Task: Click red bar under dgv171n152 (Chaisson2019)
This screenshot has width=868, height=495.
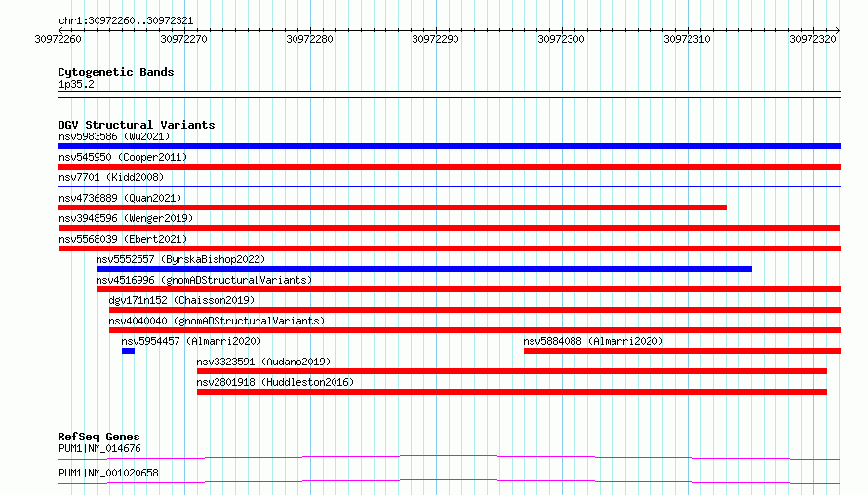Action: [x=475, y=310]
